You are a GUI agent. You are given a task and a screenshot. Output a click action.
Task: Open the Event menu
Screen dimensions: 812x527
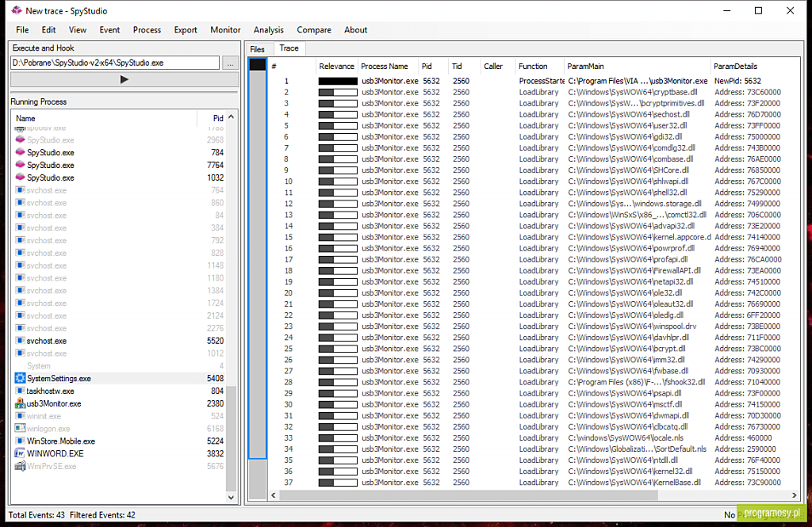point(109,30)
